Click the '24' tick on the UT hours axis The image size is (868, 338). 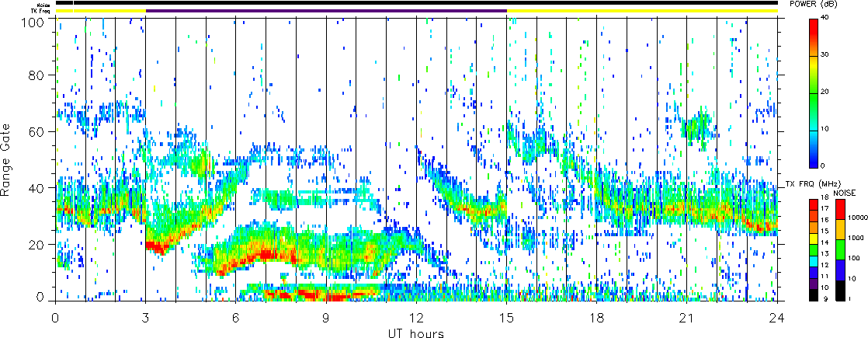(777, 318)
